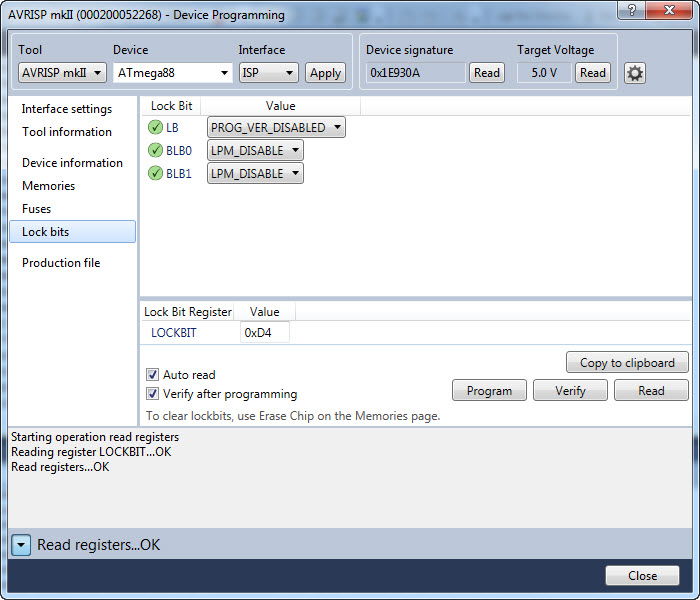Click Copy to clipboard button

(627, 362)
